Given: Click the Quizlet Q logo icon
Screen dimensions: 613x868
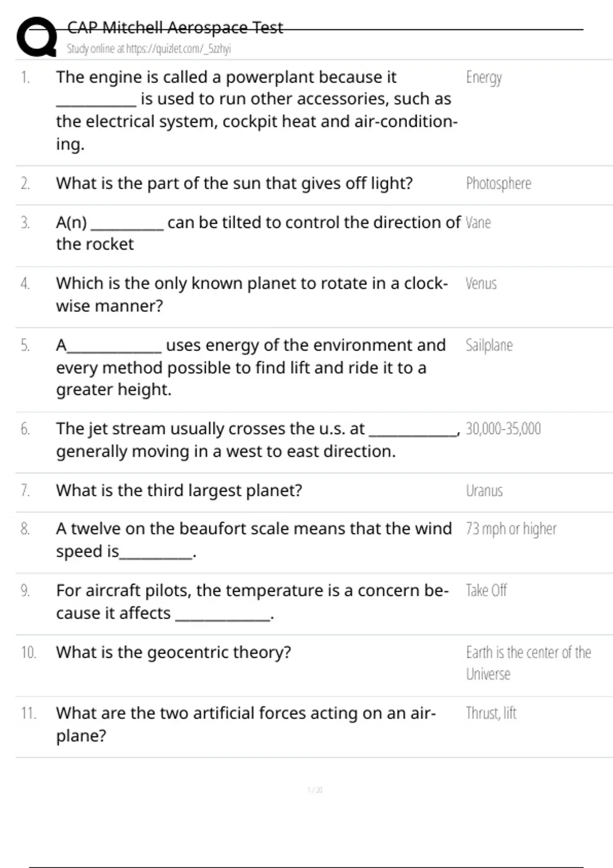Looking at the screenshot, I should point(36,37).
